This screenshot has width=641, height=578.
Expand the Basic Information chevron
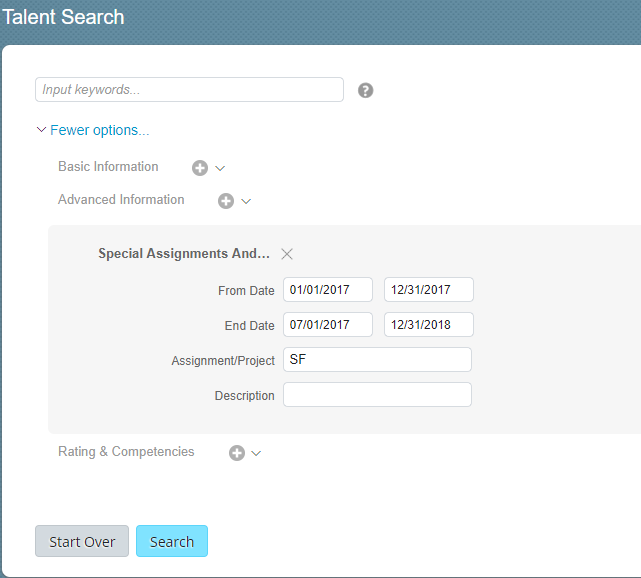220,168
